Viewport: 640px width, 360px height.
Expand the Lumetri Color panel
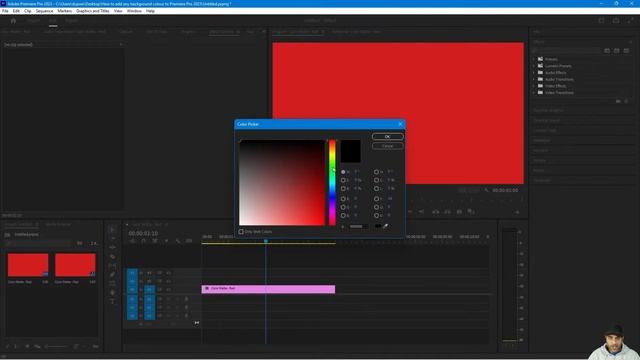pos(545,130)
